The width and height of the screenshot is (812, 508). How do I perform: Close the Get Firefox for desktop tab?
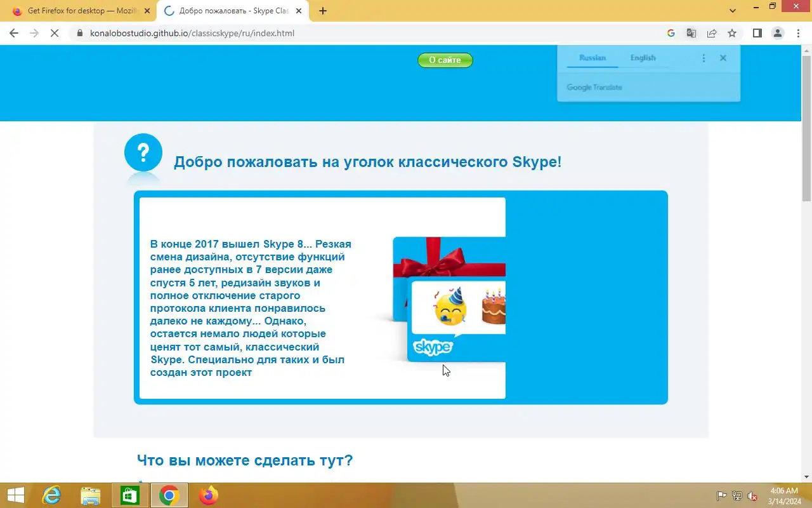[x=147, y=11]
